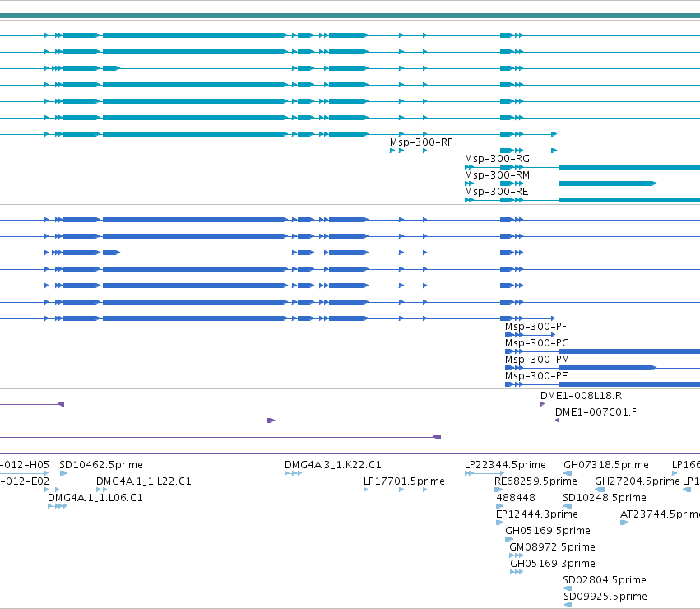Open the GH05169.3prime EST label
Viewport: 700px width, 609px height.
click(x=553, y=564)
